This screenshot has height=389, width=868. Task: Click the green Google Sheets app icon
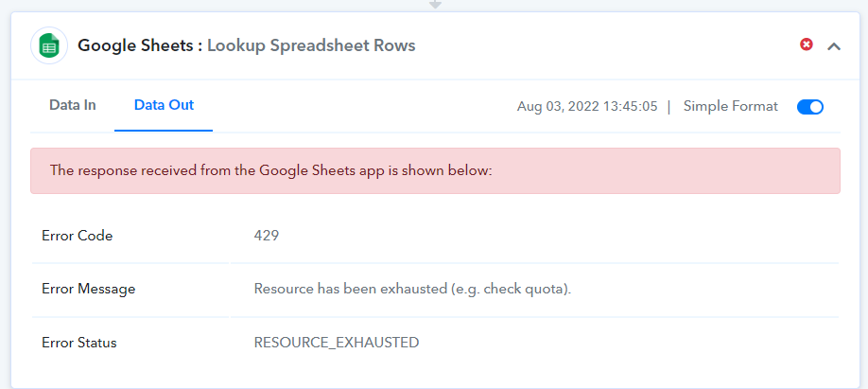click(x=49, y=46)
